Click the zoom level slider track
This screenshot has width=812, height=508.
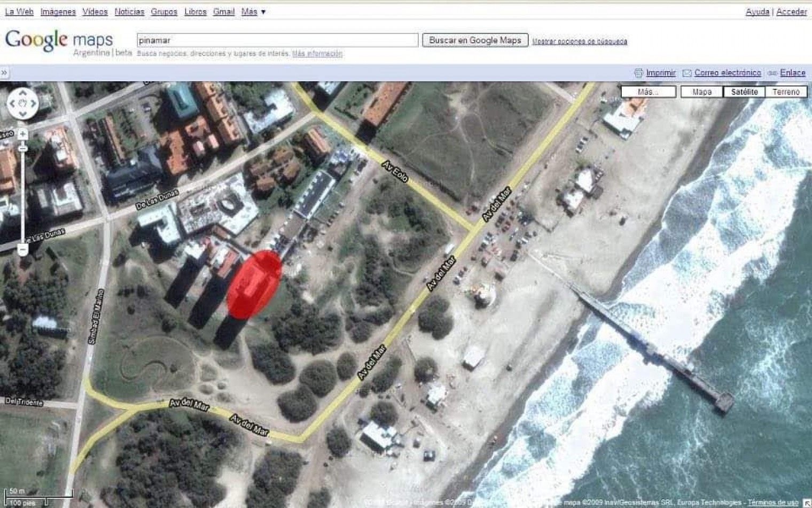pyautogui.click(x=22, y=193)
